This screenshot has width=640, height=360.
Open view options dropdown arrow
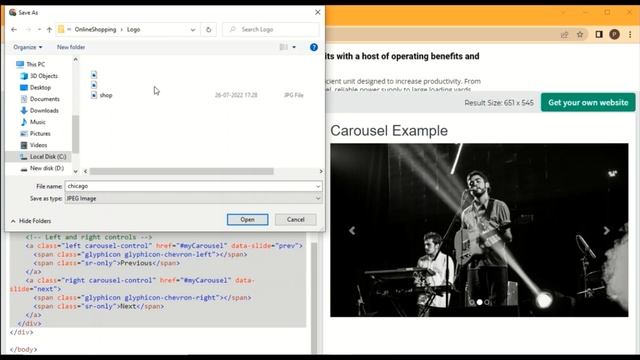pos(294,47)
